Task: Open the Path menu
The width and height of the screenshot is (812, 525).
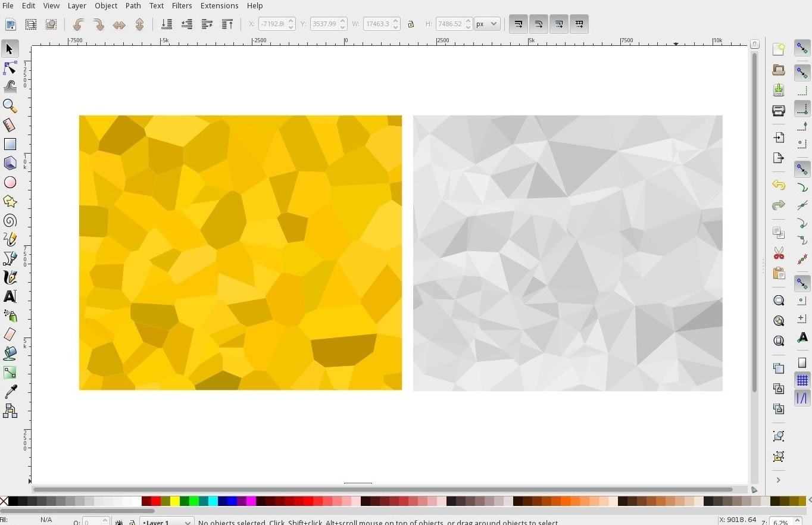Action: tap(133, 5)
